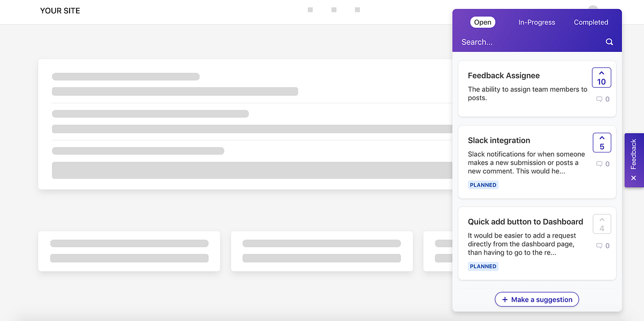Click description starting 'Slack notifications for when'

pyautogui.click(x=526, y=163)
